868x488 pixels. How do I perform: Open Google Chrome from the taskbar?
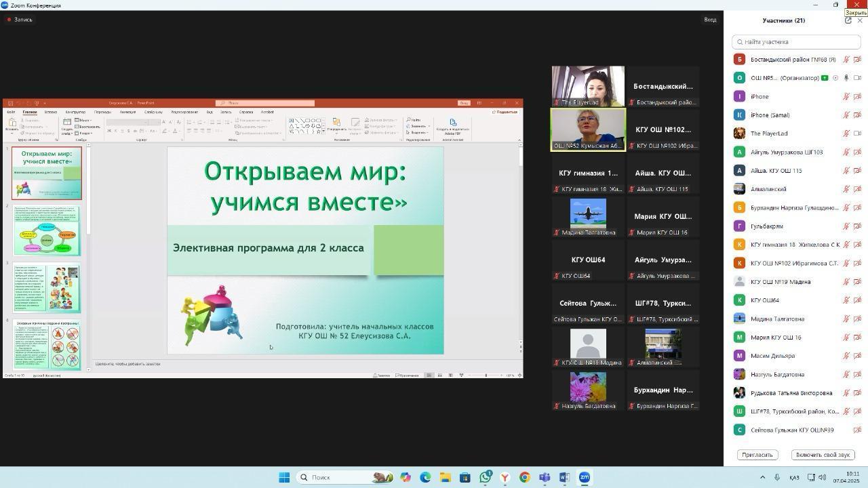coord(525,477)
